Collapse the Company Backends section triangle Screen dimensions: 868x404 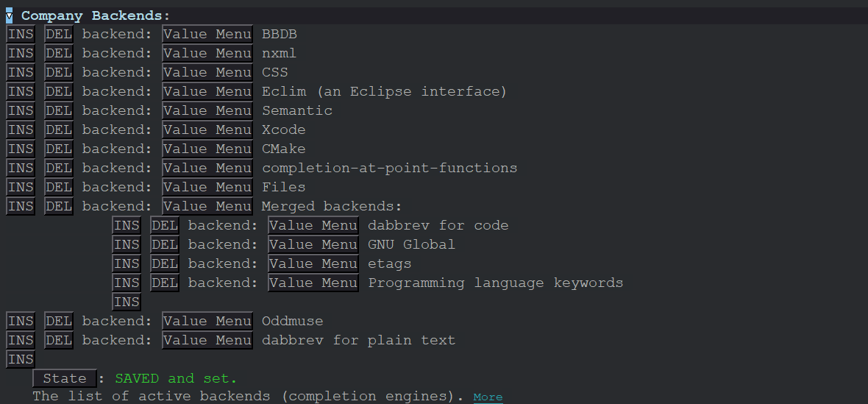tap(9, 16)
